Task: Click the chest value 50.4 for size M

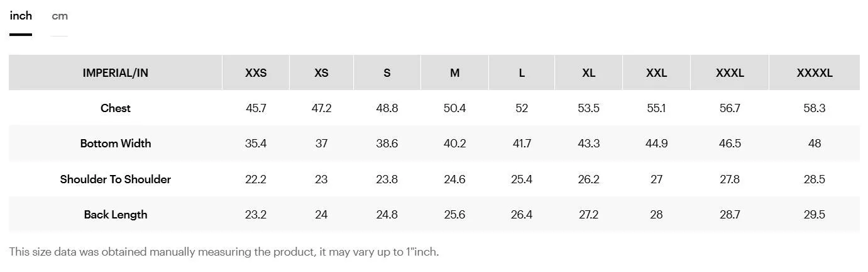Action: coord(454,108)
